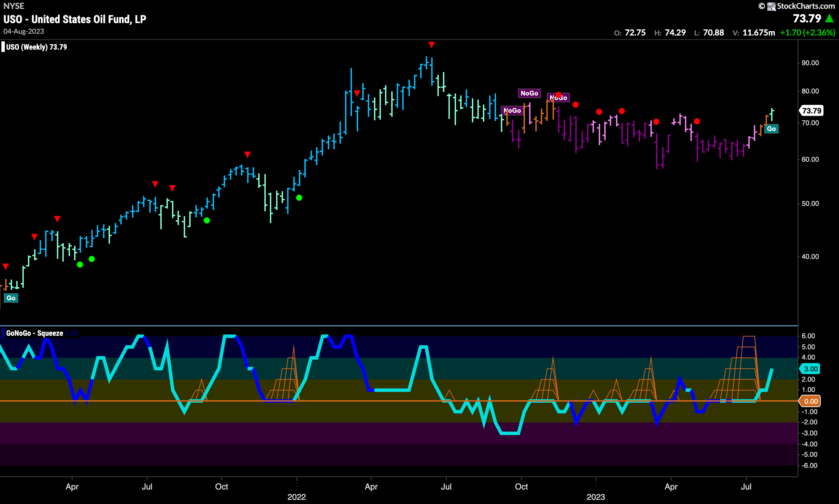839x504 pixels.
Task: Click the 2022 year label on time axis
Action: pos(296,497)
